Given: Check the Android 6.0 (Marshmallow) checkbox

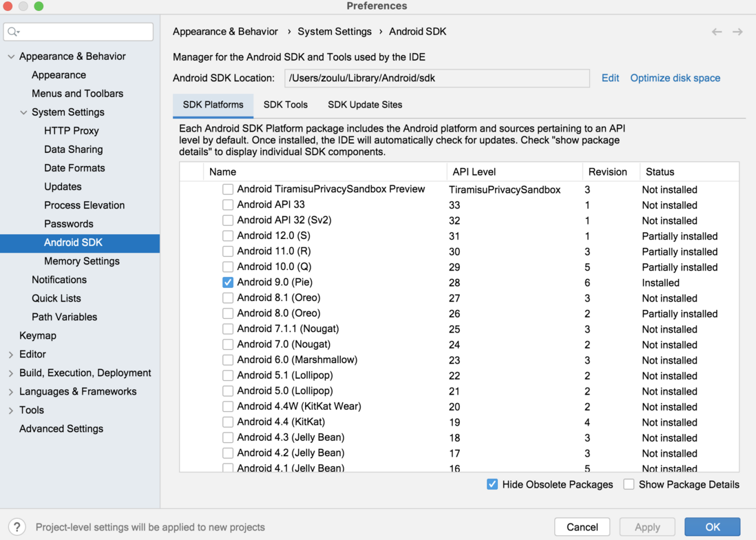Looking at the screenshot, I should (228, 360).
